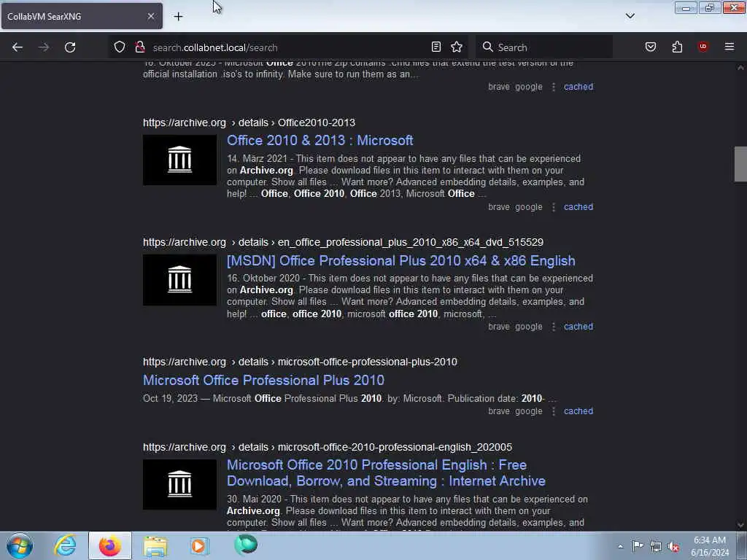Viewport: 747px width, 560px height.
Task: Open the uBlock Origin extension icon
Action: point(703,47)
